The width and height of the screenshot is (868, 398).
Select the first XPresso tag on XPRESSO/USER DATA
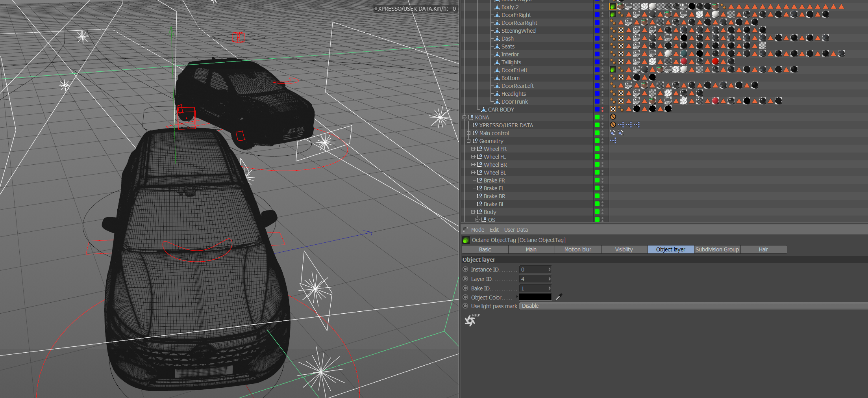(621, 125)
